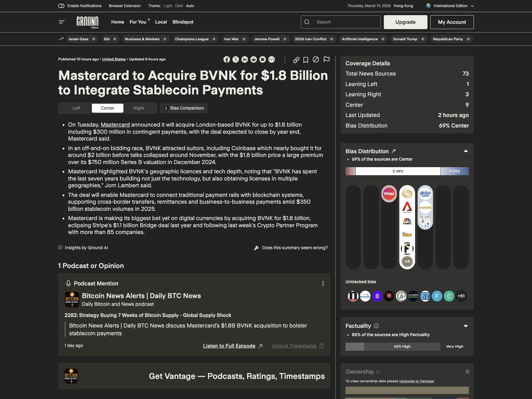Click the Ground News logo
The height and width of the screenshot is (399, 532).
(88, 22)
